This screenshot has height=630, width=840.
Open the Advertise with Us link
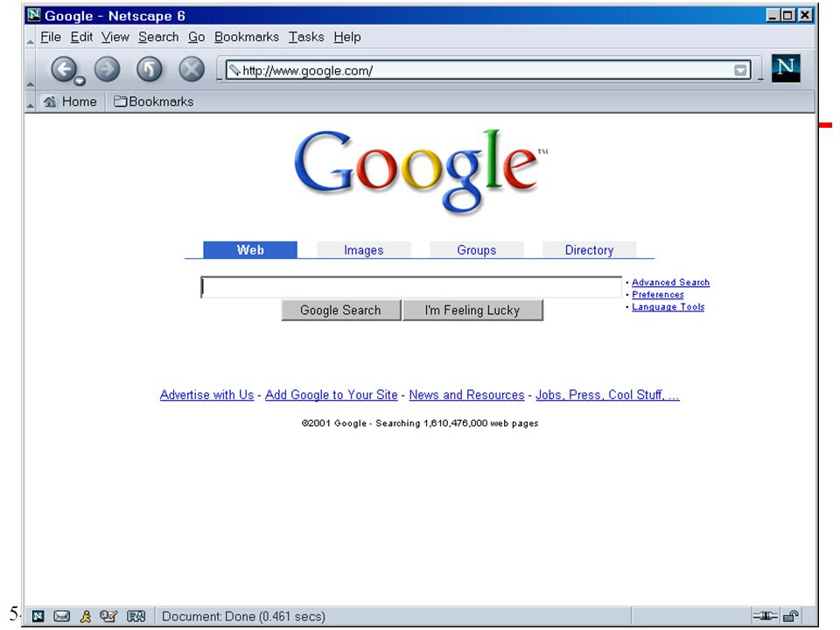tap(206, 395)
